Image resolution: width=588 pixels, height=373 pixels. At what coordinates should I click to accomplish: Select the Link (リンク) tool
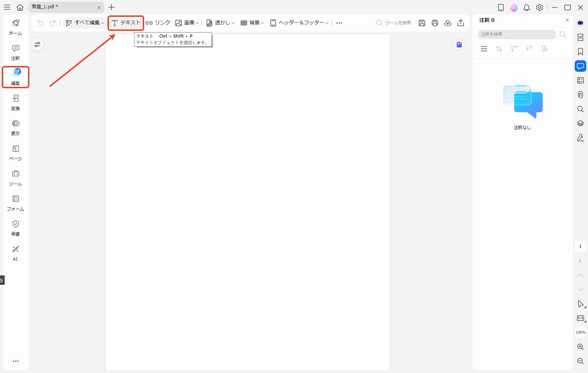tap(158, 23)
